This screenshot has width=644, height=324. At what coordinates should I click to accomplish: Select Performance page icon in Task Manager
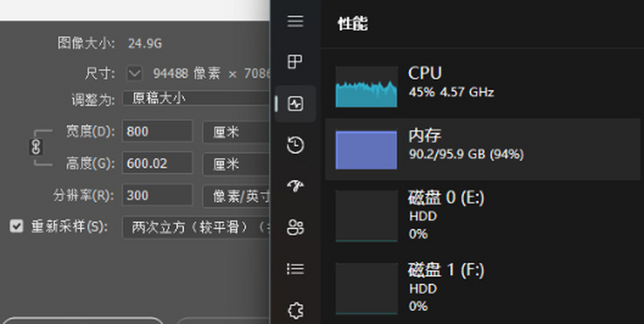coord(295,104)
